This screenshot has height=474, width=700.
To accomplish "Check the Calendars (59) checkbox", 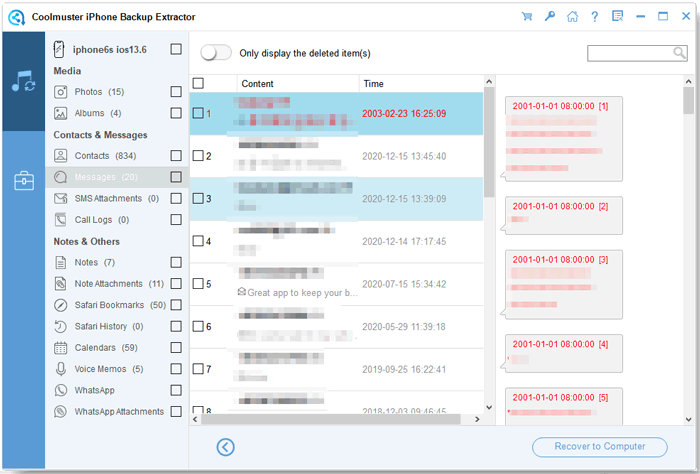I will pos(176,348).
